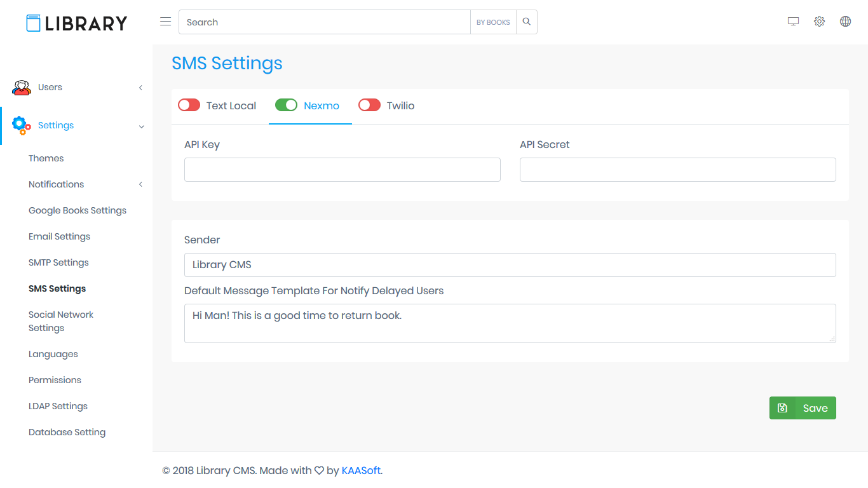Click the By Books search filter

pos(493,22)
